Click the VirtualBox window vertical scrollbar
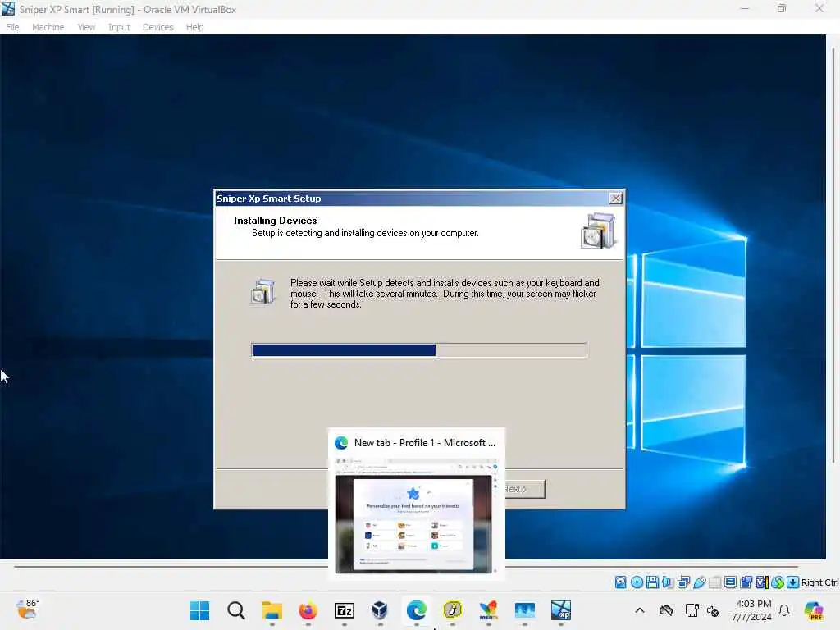 (x=833, y=257)
